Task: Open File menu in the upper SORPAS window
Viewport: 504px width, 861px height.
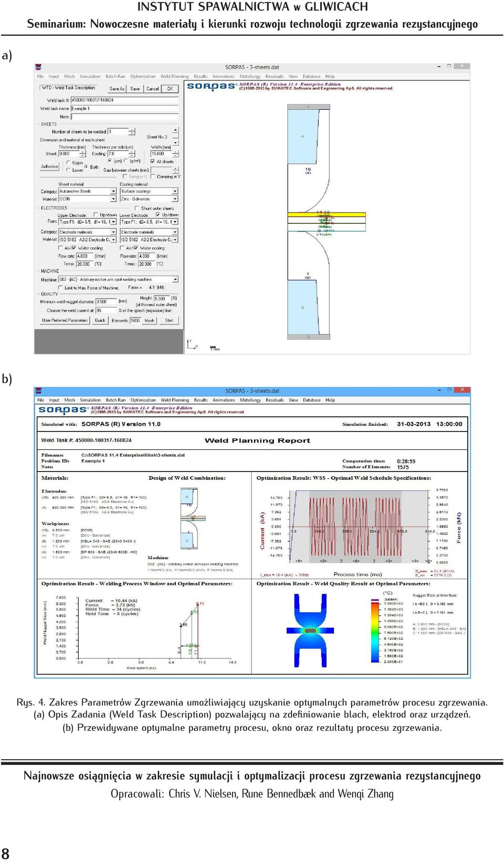Action: point(40,76)
